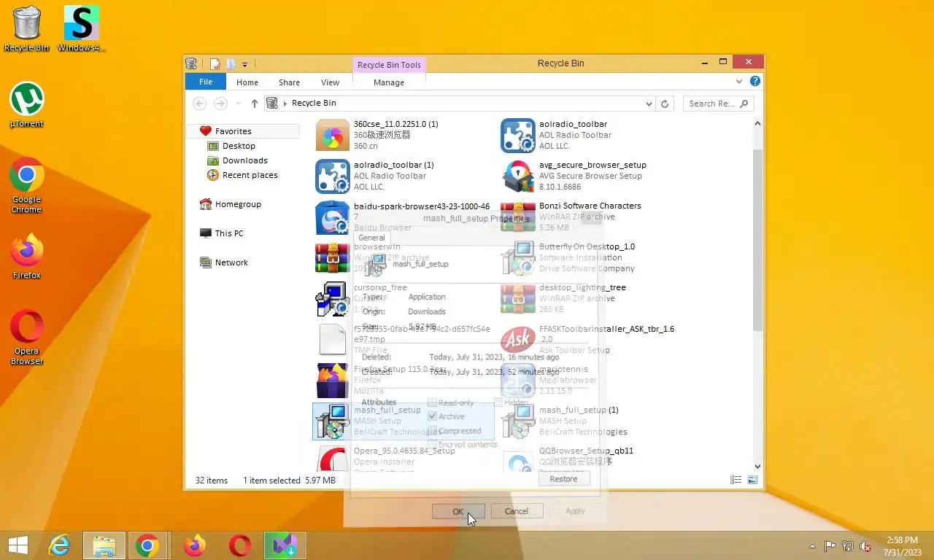Select the mash_full_setup (1) file
This screenshot has height=560, width=934.
coord(589,421)
